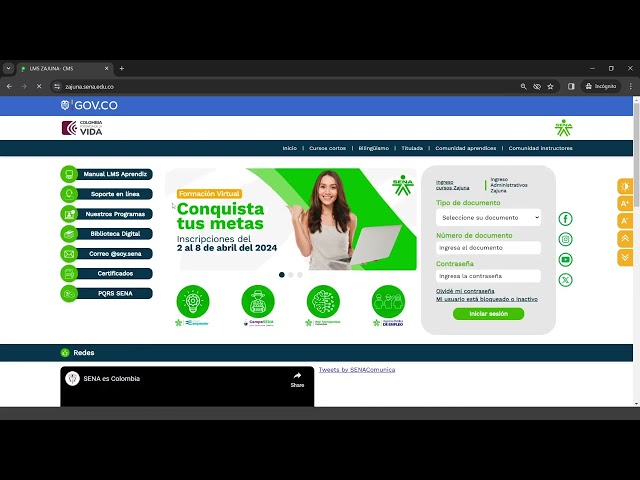The height and width of the screenshot is (480, 640).
Task: Open Certificados
Action: pyautogui.click(x=107, y=273)
